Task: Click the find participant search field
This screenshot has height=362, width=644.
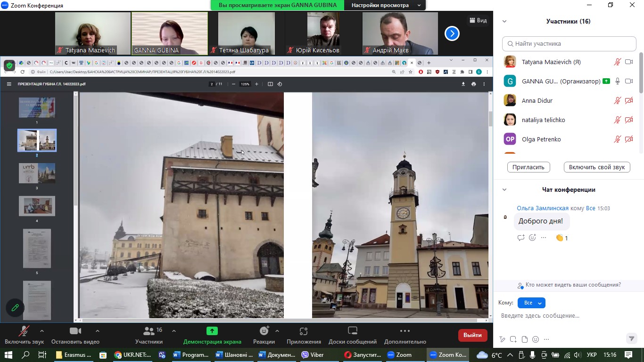Action: [x=569, y=44]
